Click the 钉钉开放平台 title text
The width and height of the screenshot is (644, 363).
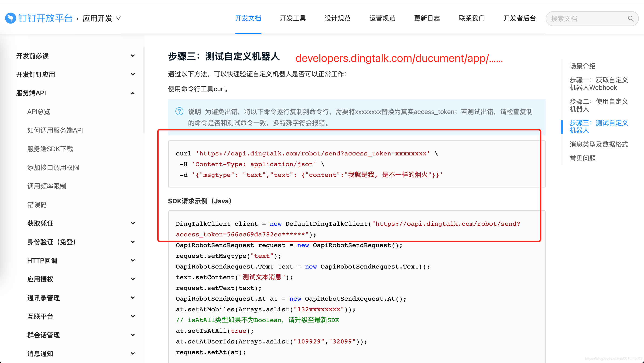[x=45, y=18]
